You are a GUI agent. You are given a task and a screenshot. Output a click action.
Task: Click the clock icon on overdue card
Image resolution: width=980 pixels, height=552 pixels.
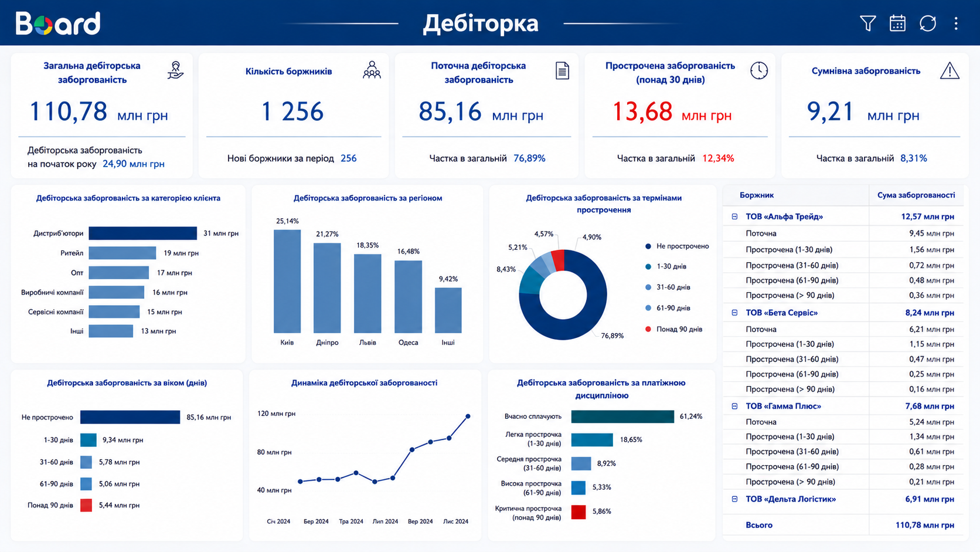[x=759, y=70]
